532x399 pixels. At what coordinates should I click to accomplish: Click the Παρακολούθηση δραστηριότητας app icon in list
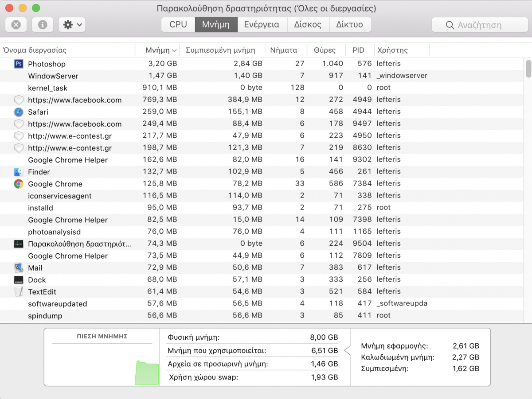point(19,244)
